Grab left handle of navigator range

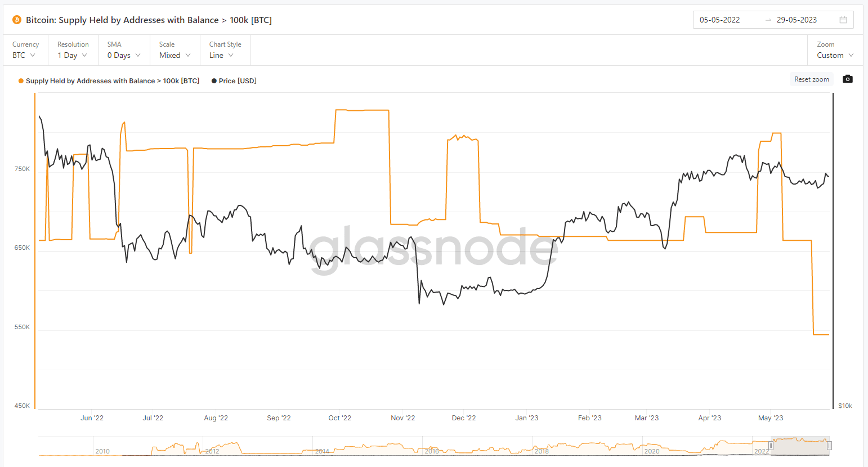pos(771,446)
